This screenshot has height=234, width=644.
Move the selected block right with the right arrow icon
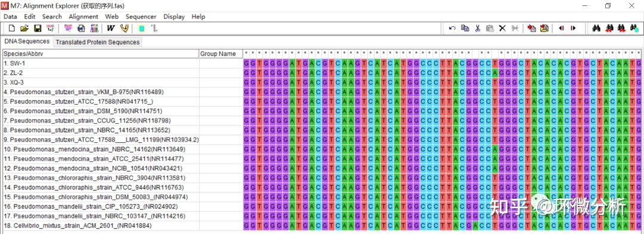pos(573,28)
